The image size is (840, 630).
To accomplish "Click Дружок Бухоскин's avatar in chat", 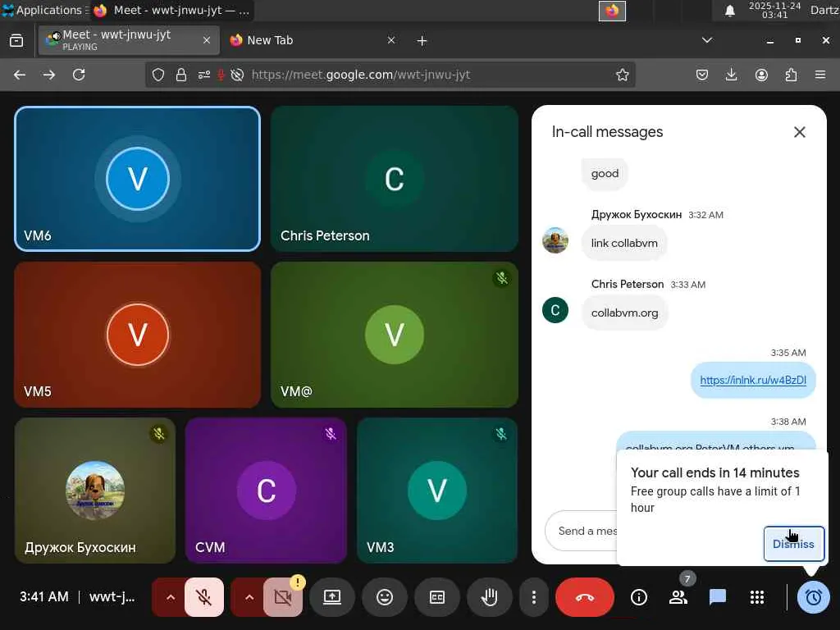I will tap(555, 240).
